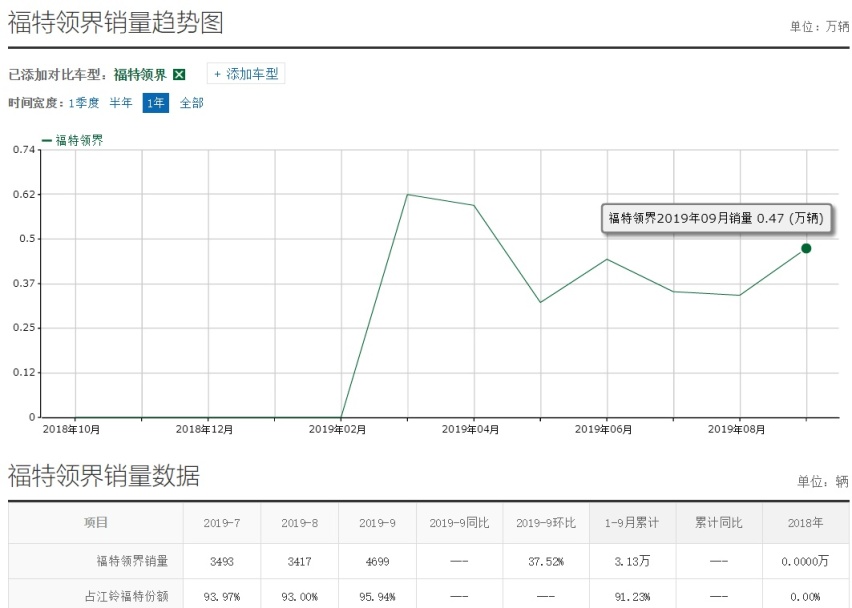Click the 37.52% cell
Viewport: 852px width, 608px height.
[546, 561]
